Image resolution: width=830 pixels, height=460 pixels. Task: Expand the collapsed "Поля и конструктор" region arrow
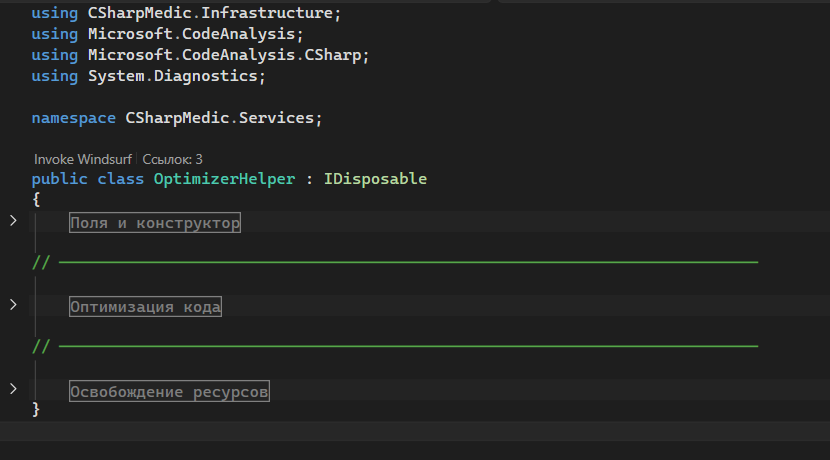click(13, 220)
